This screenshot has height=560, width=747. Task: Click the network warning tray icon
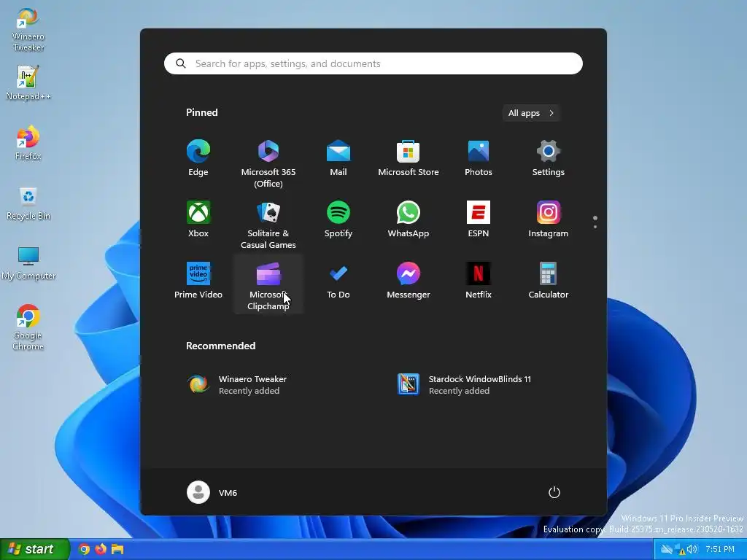click(x=679, y=550)
